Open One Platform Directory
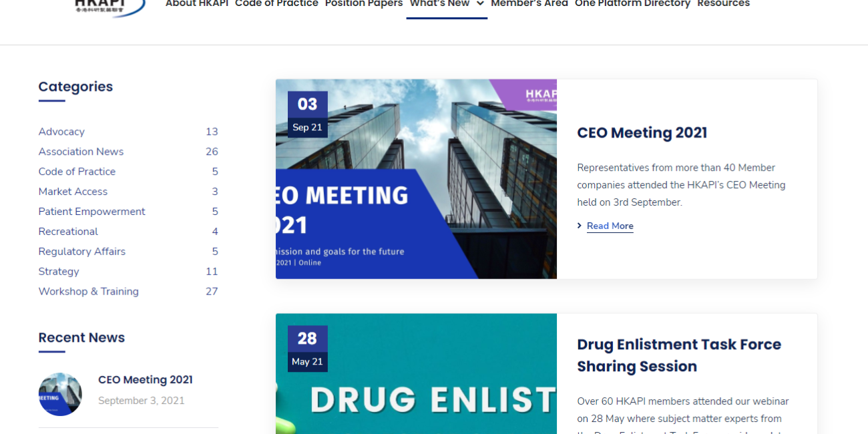Image resolution: width=868 pixels, height=434 pixels. pos(632,4)
